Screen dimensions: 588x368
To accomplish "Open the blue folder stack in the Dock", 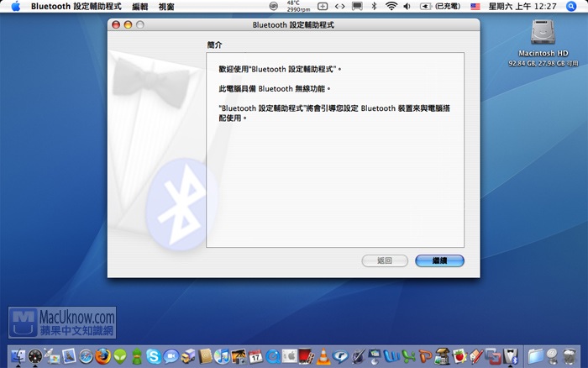I will [x=536, y=356].
